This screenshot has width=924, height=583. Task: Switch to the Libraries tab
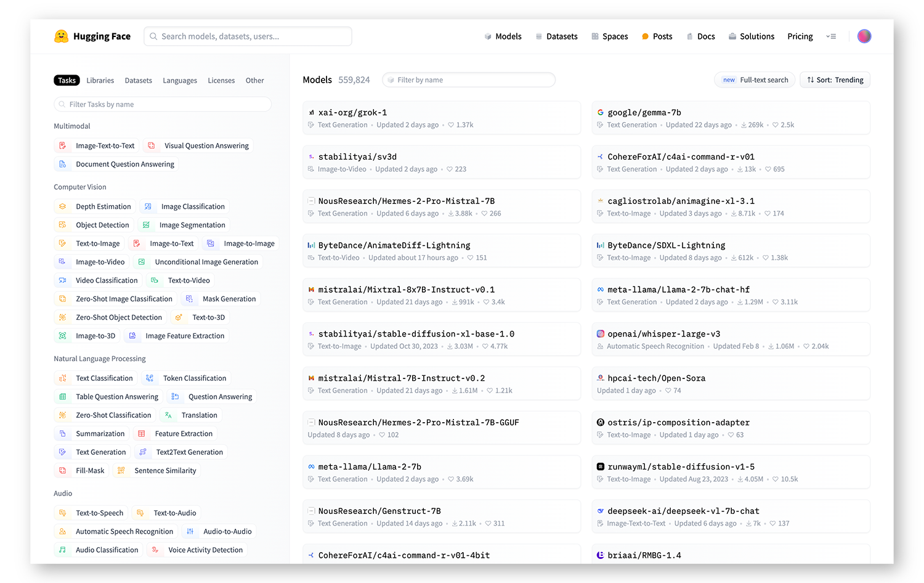(x=100, y=81)
